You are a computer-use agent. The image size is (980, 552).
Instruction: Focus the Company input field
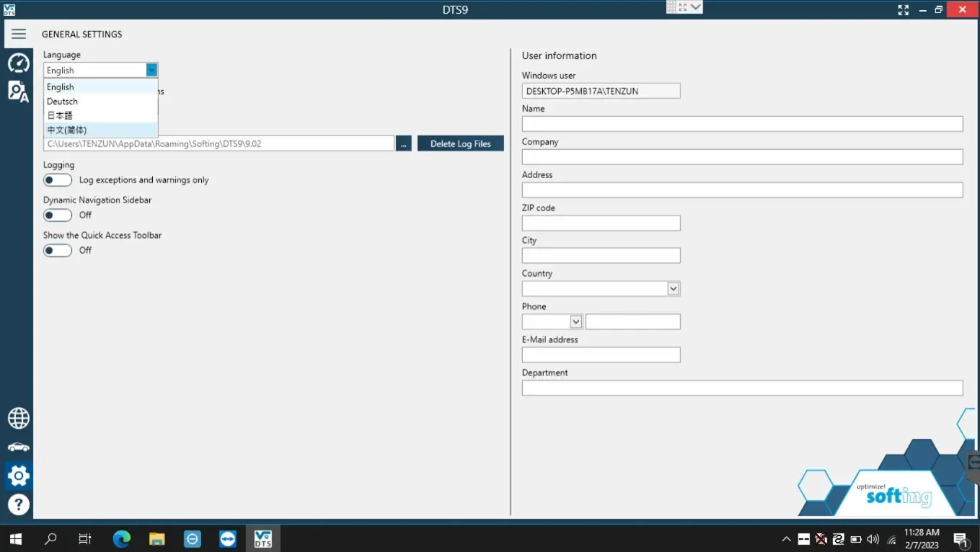(x=742, y=157)
